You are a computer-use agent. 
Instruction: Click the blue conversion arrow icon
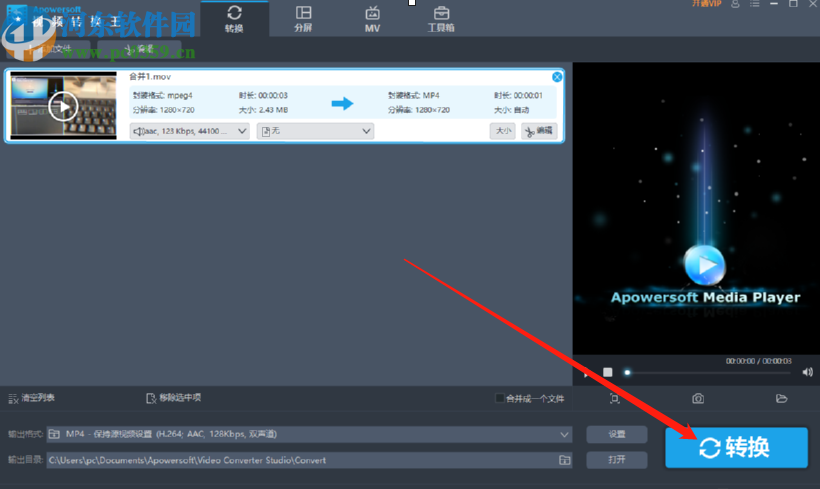(x=343, y=103)
